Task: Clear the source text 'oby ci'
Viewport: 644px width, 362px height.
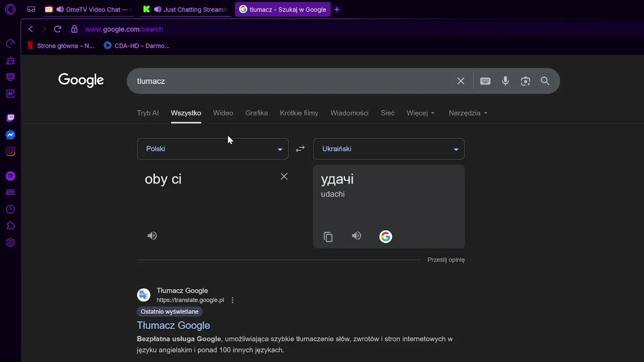Action: (284, 176)
